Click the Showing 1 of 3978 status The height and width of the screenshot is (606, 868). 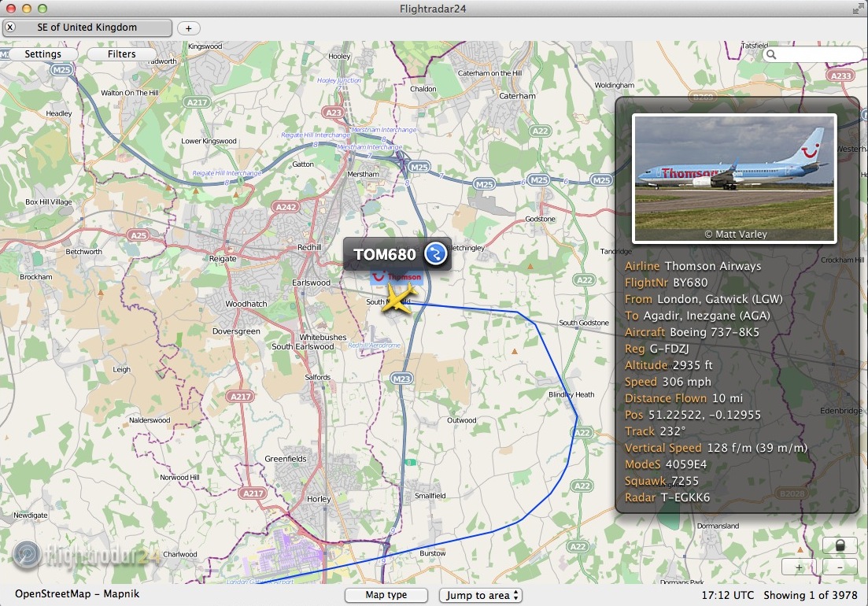click(811, 596)
